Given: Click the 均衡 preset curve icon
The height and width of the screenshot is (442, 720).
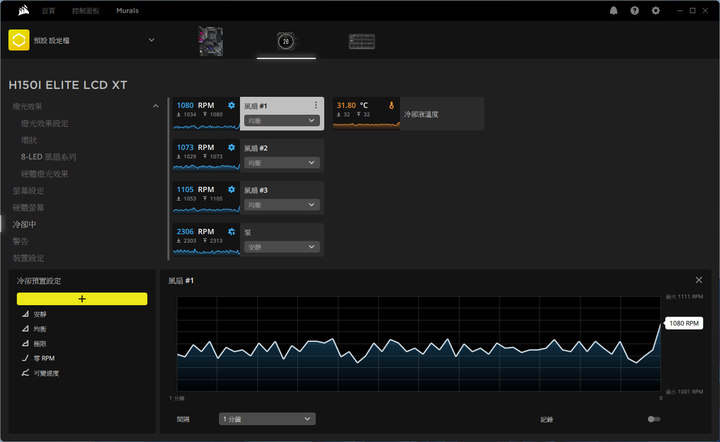Looking at the screenshot, I should click(x=25, y=329).
